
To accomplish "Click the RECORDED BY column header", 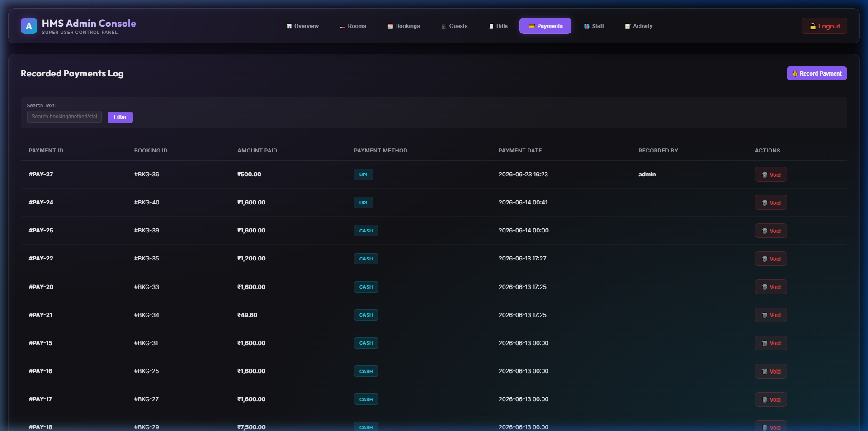I will coord(658,151).
